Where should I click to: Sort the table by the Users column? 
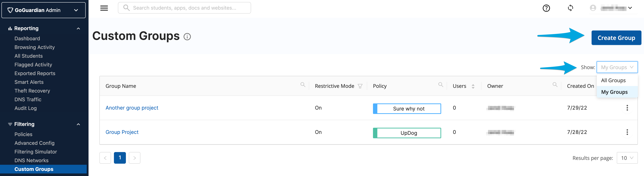473,86
